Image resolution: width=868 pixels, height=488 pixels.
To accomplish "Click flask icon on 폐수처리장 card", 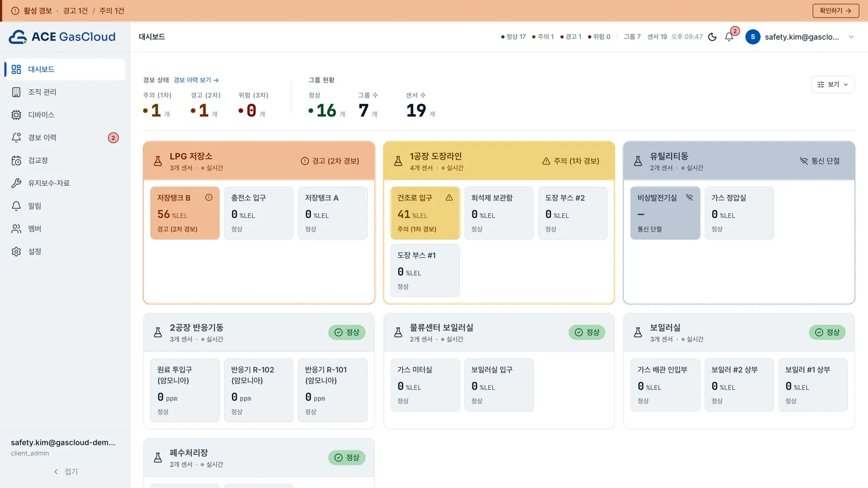I will (158, 458).
